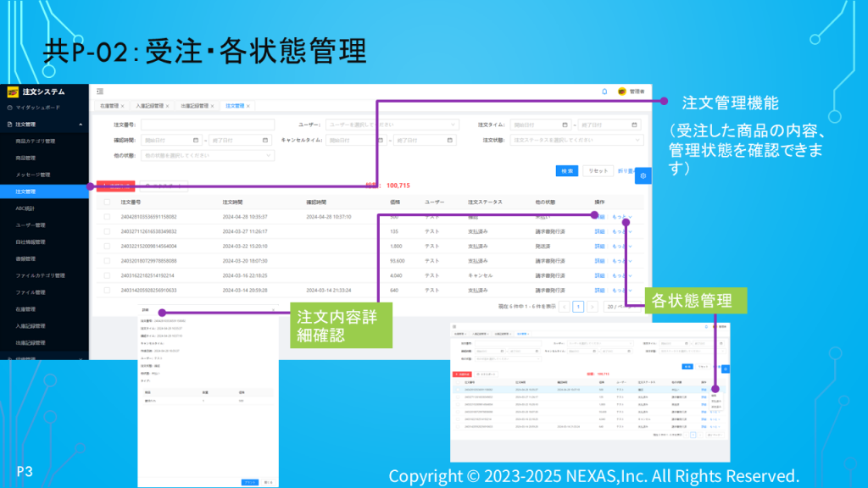Image resolution: width=868 pixels, height=488 pixels.
Task: Check the box for order 240327112616538349832
Action: [x=107, y=231]
